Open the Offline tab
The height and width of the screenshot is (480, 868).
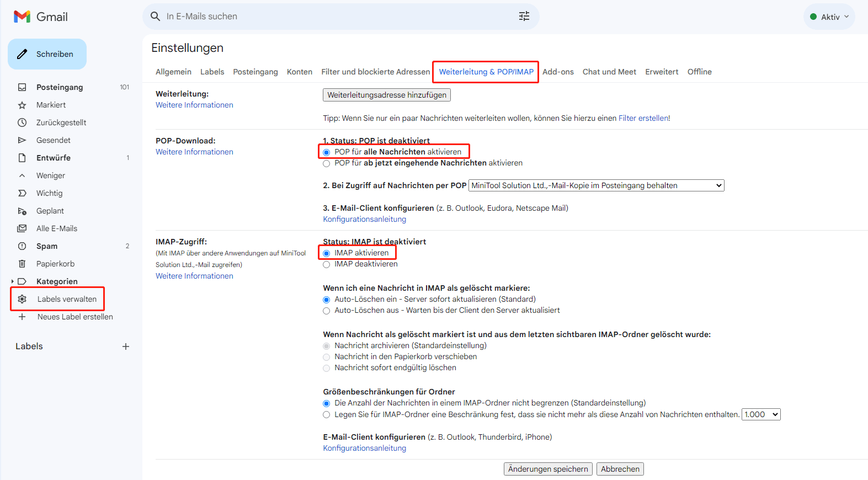[699, 72]
